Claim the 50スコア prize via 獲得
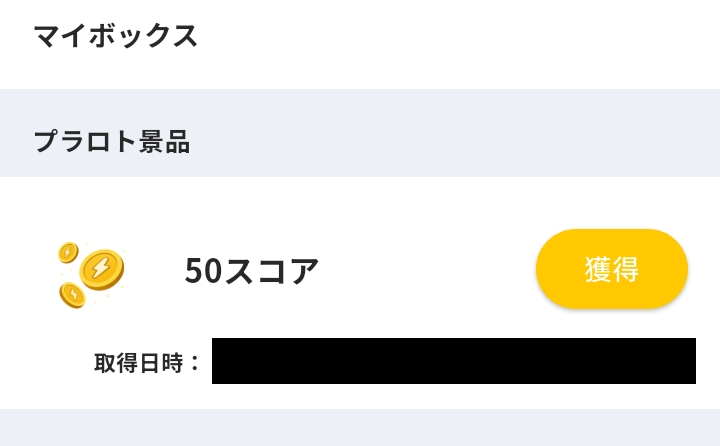720x446 pixels. [611, 269]
